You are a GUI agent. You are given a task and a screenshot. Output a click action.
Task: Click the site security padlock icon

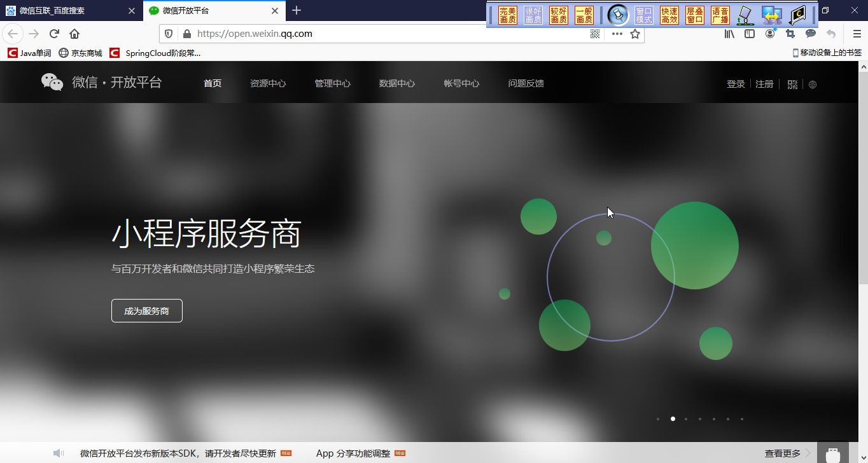point(186,34)
